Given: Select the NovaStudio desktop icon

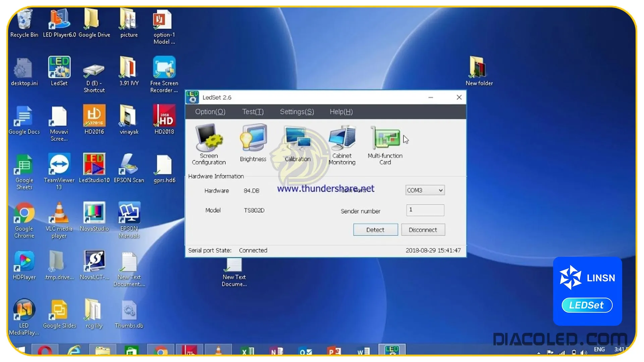Looking at the screenshot, I should coord(94,217).
